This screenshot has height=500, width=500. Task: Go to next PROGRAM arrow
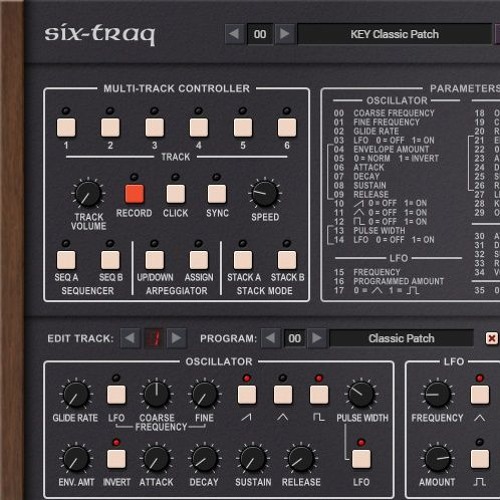[316, 338]
